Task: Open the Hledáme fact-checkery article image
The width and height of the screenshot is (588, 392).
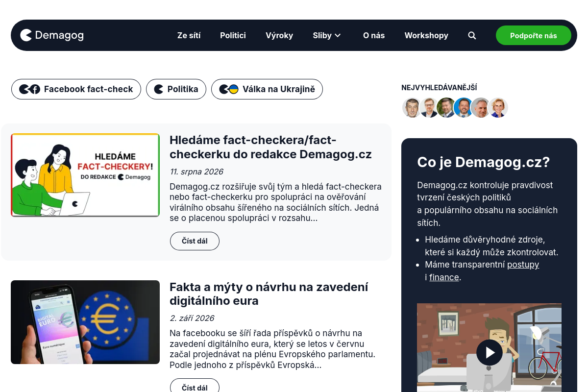Action: 85,175
